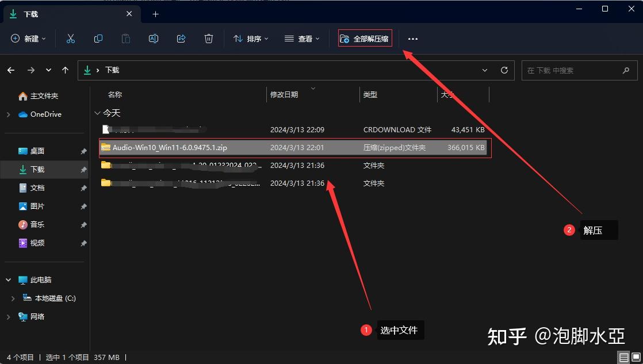Open Pictures (图片) in sidebar

(32, 206)
